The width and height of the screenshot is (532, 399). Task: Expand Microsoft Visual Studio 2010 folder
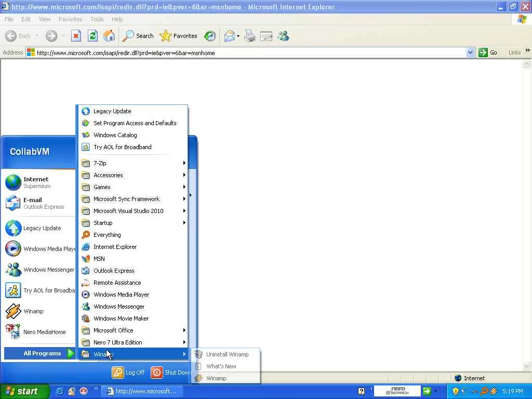(134, 211)
